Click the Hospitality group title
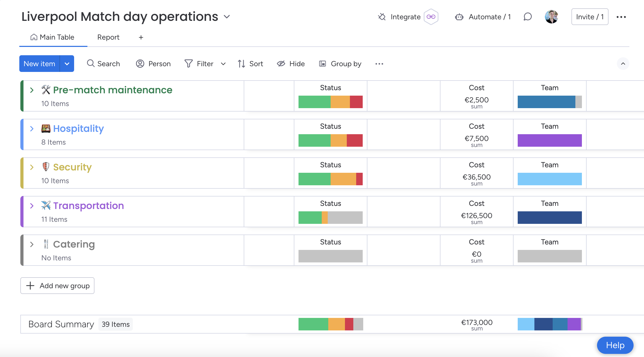644x357 pixels. pos(79,128)
